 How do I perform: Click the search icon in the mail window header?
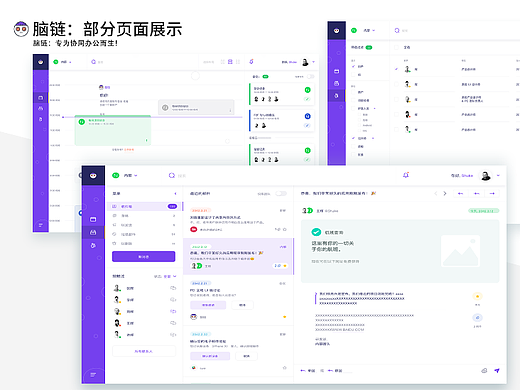[172, 175]
